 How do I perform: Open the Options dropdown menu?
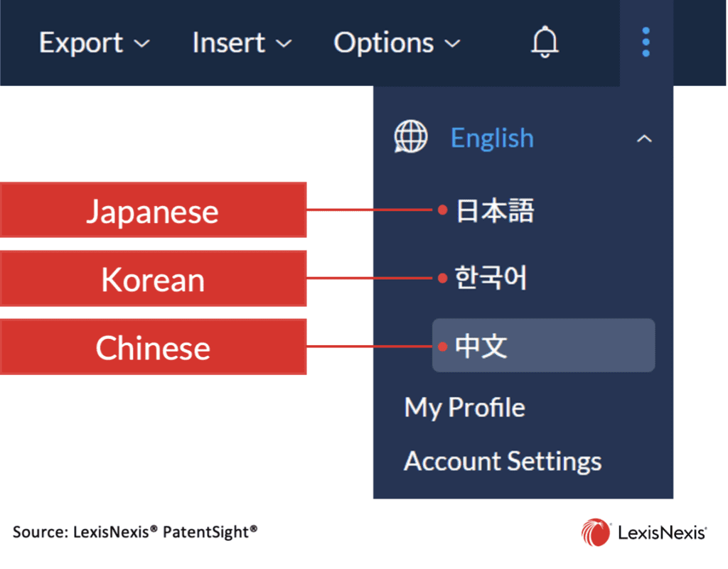click(x=397, y=43)
